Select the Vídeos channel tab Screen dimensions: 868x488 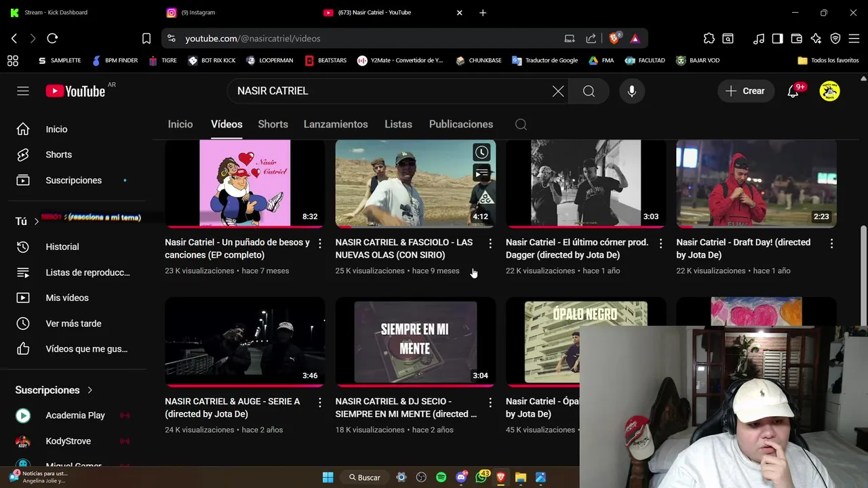pos(226,124)
